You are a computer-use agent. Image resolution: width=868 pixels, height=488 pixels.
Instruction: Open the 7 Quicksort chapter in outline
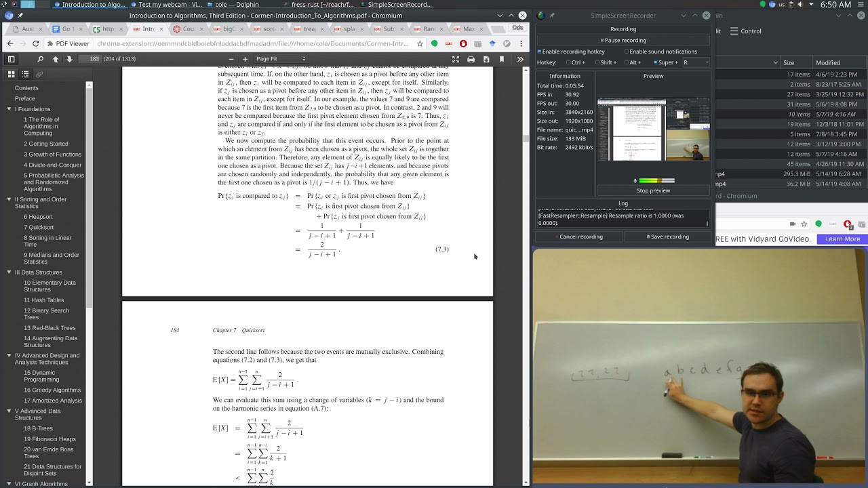click(39, 228)
